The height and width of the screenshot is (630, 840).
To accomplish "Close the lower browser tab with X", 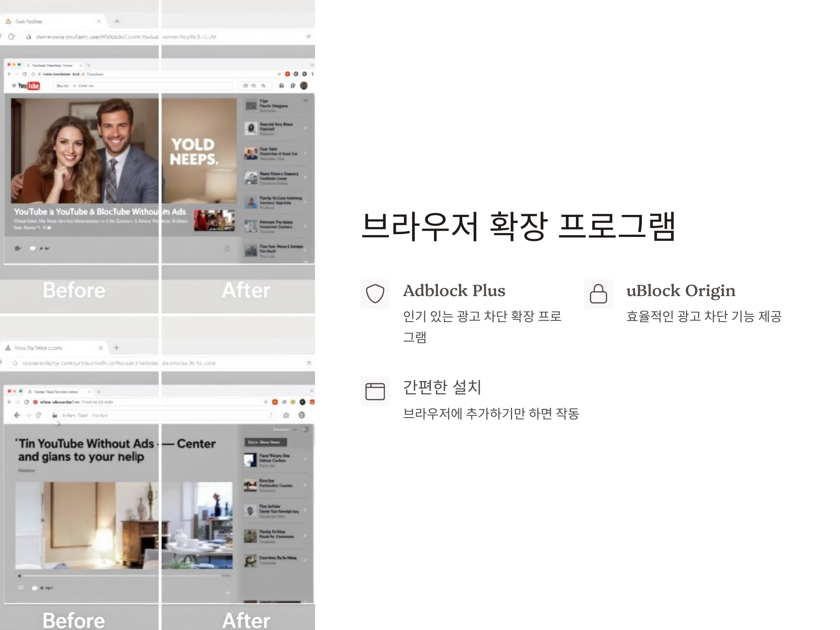I will [x=101, y=348].
